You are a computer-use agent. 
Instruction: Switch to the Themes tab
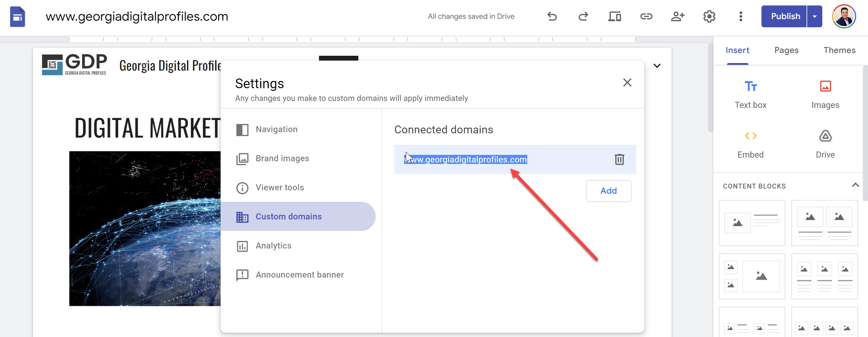coord(839,50)
